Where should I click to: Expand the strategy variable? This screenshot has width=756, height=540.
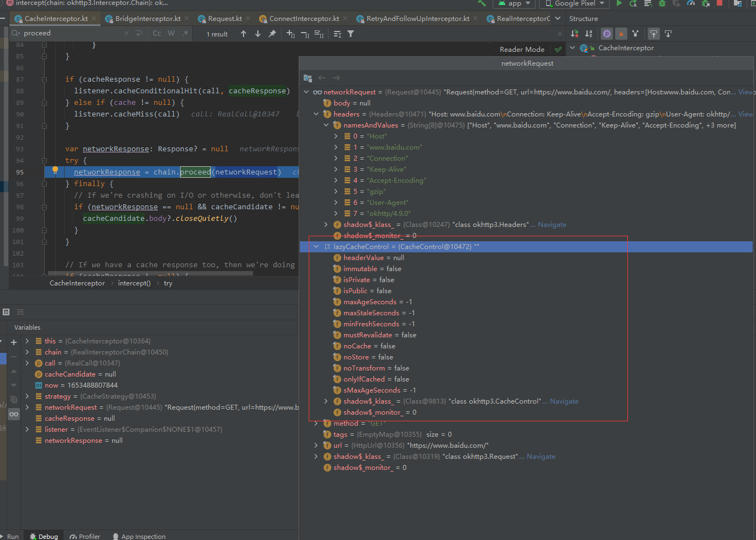[27, 396]
